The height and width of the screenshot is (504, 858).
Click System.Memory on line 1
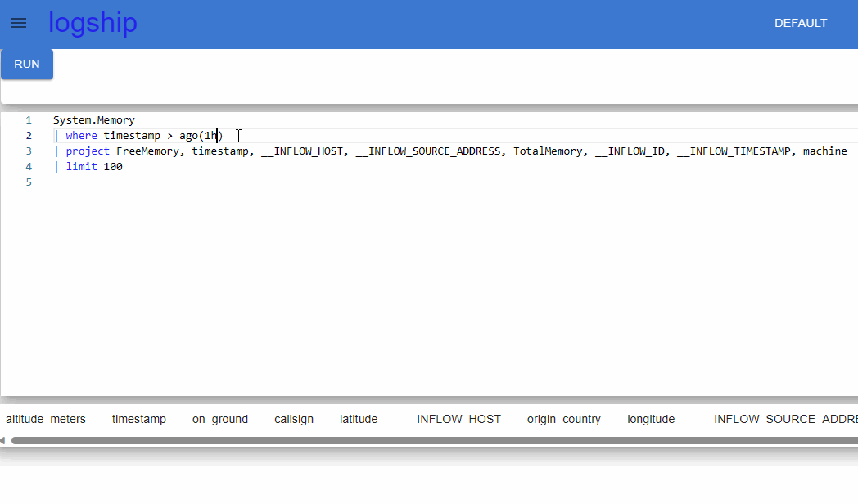coord(93,119)
